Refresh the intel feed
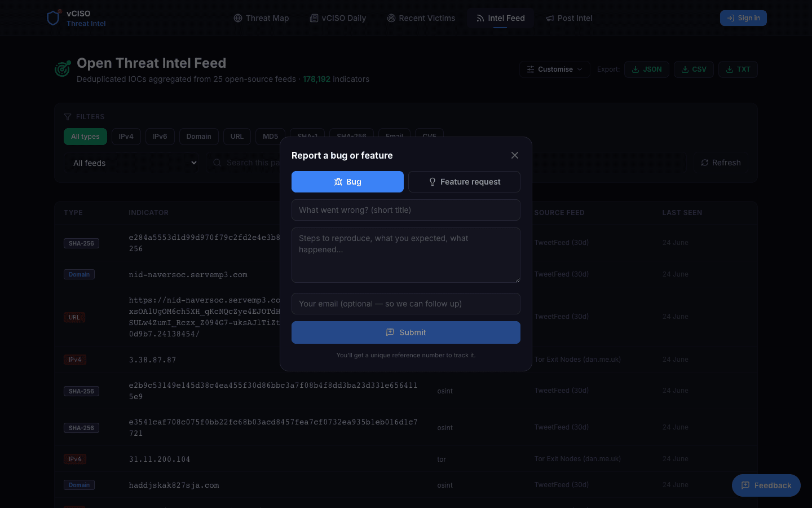This screenshot has height=508, width=812. (x=721, y=163)
